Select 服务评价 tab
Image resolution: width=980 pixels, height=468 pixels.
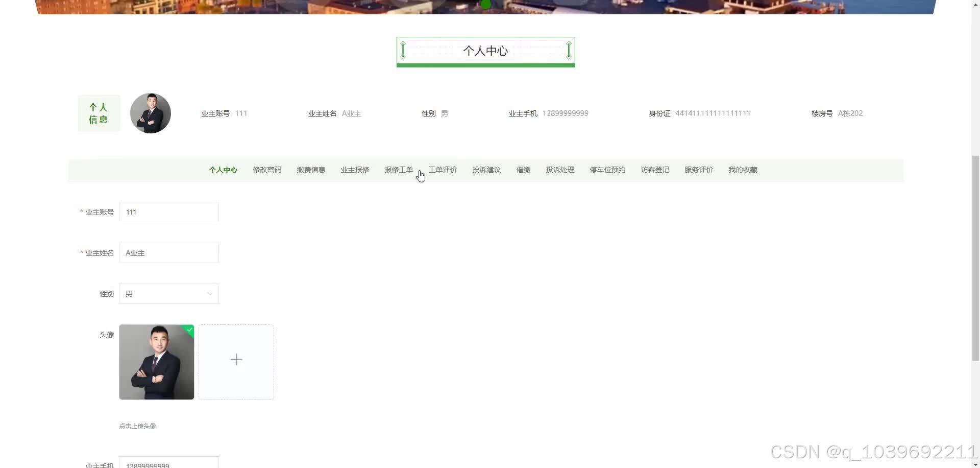699,170
